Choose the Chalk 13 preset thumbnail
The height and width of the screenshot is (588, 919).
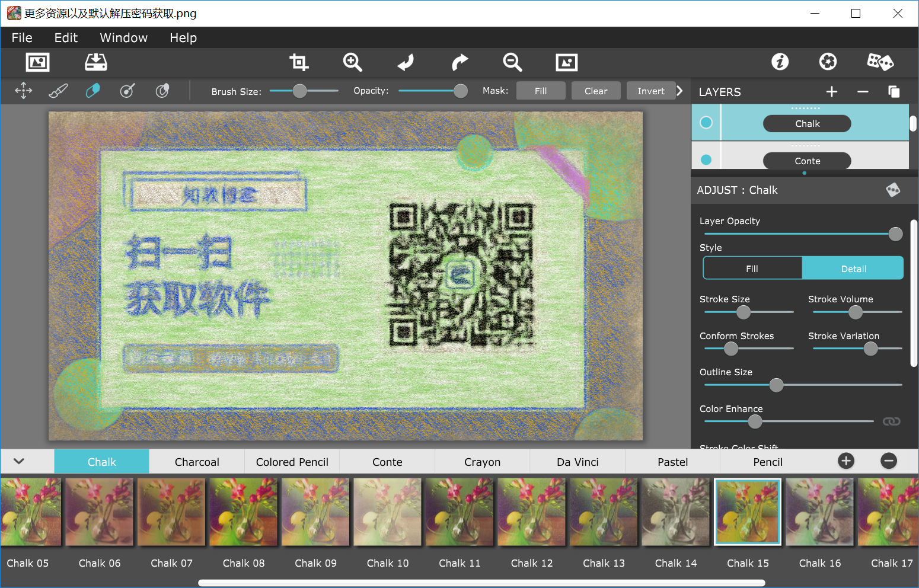click(604, 512)
